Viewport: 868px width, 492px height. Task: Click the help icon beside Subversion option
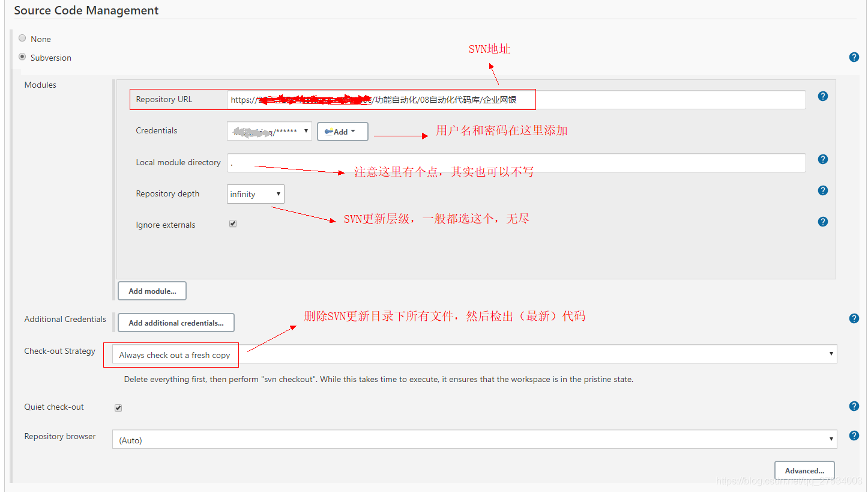point(854,56)
